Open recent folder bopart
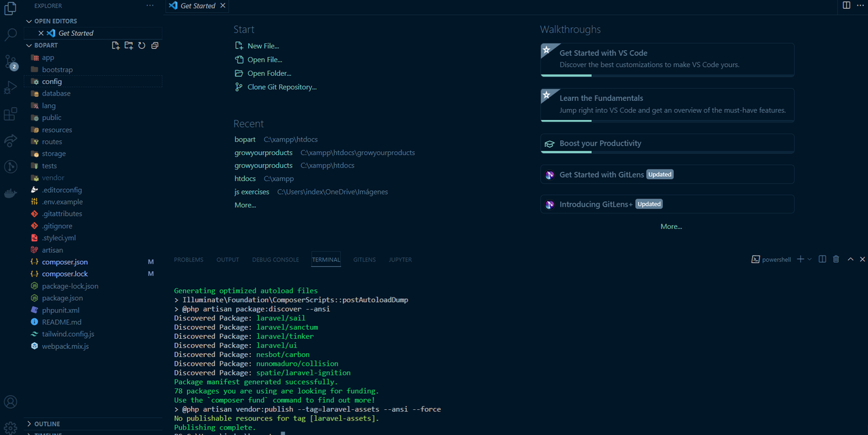868x435 pixels. (x=245, y=140)
